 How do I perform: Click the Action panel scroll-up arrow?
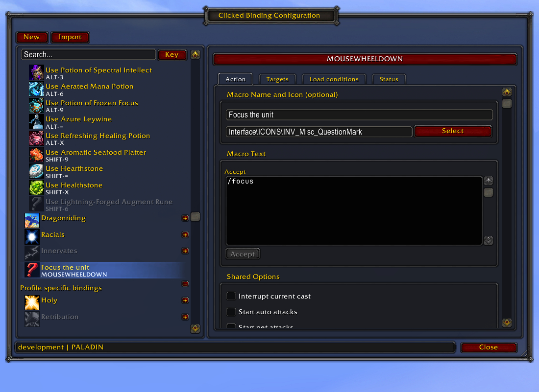(x=507, y=92)
